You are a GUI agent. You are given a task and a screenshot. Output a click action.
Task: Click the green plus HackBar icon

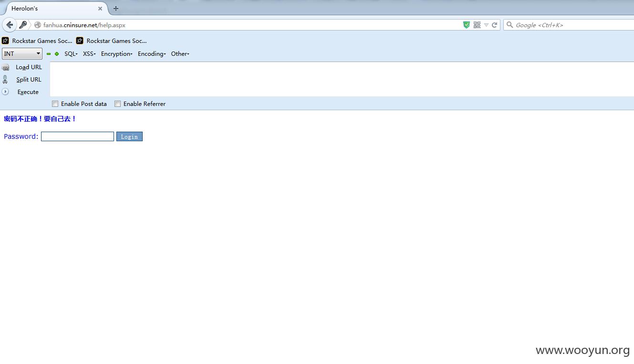tap(57, 54)
